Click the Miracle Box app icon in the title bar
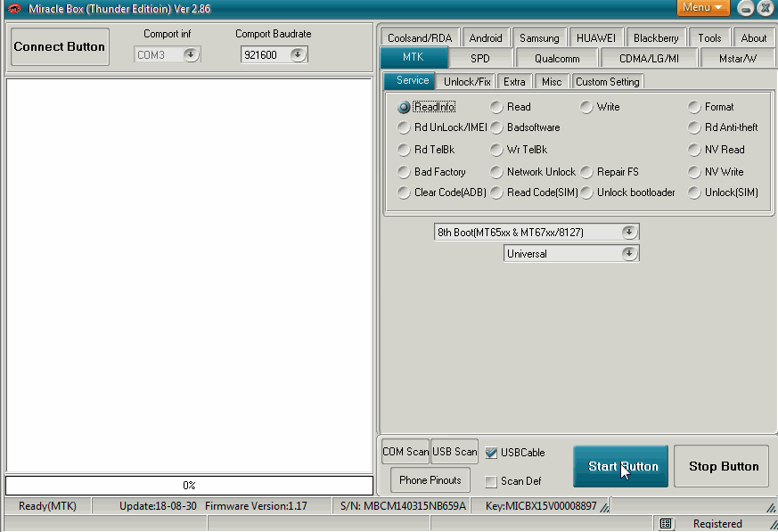Image resolution: width=778 pixels, height=532 pixels. [x=14, y=8]
